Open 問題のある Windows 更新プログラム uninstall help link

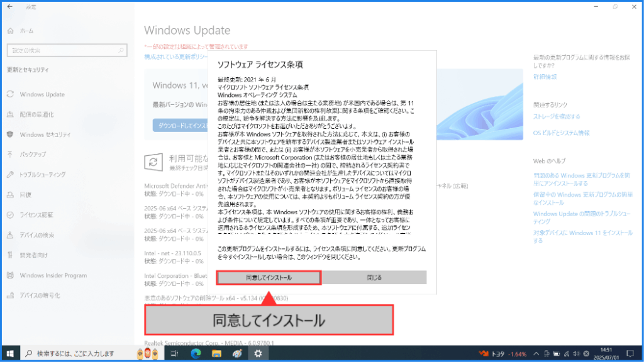(x=582, y=179)
